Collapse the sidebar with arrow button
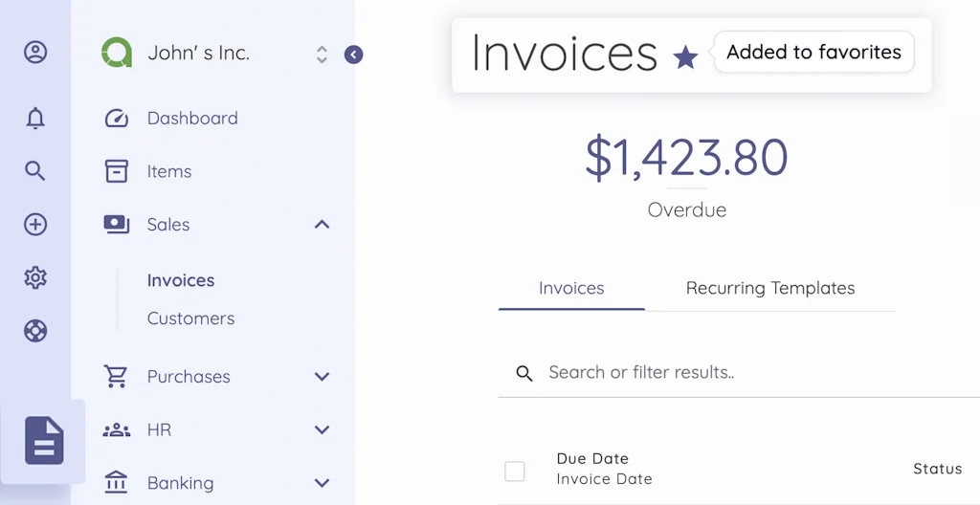Viewport: 980px width, 505px height. click(x=353, y=55)
